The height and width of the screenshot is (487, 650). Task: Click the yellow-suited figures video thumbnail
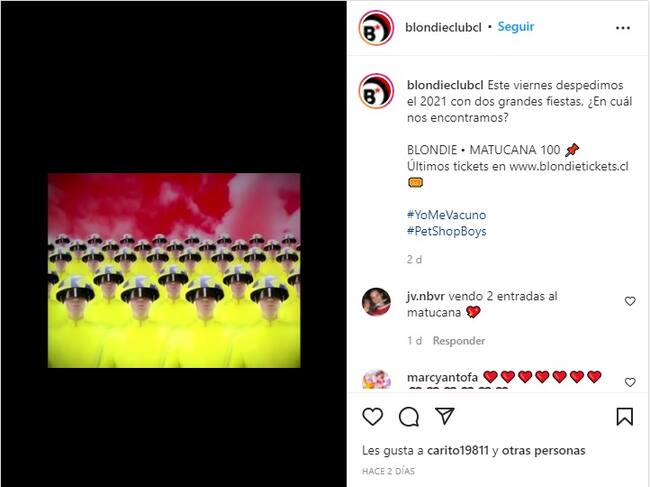[x=174, y=270]
